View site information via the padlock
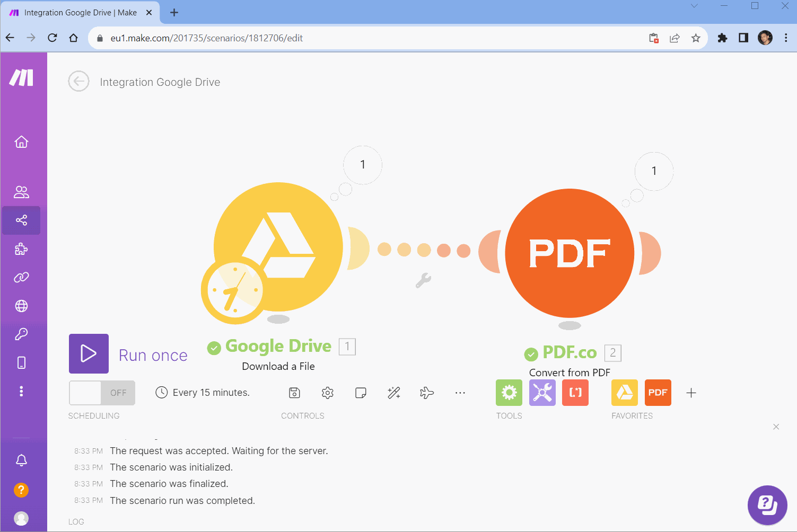The height and width of the screenshot is (532, 797). [x=100, y=38]
